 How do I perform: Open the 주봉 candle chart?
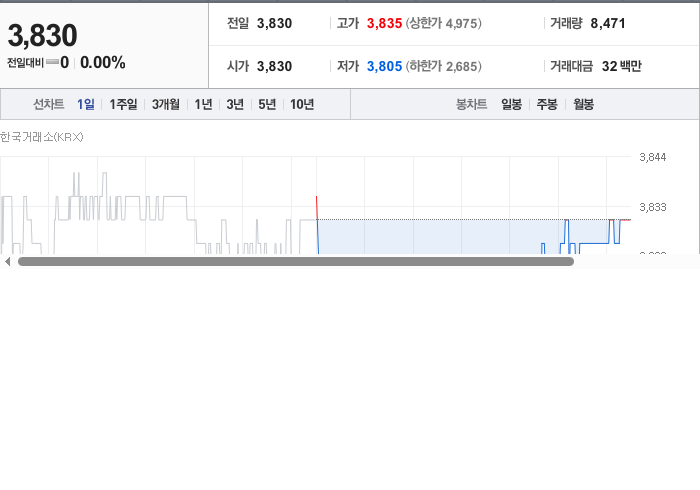[x=547, y=104]
